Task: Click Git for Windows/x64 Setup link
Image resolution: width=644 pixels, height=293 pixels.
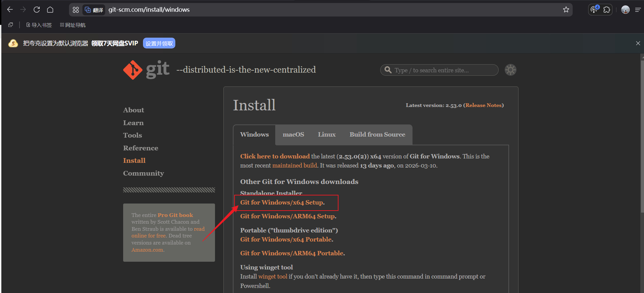Action: 282,203
